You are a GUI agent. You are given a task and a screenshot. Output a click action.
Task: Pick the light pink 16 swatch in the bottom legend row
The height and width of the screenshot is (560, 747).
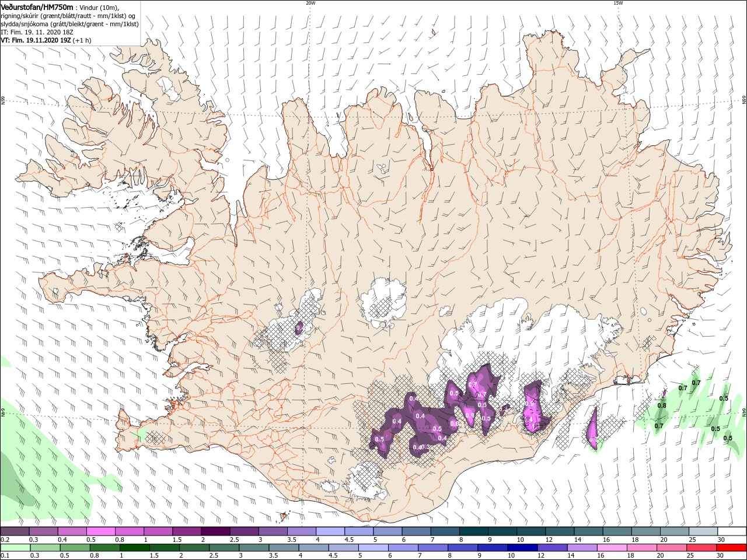[x=613, y=548]
